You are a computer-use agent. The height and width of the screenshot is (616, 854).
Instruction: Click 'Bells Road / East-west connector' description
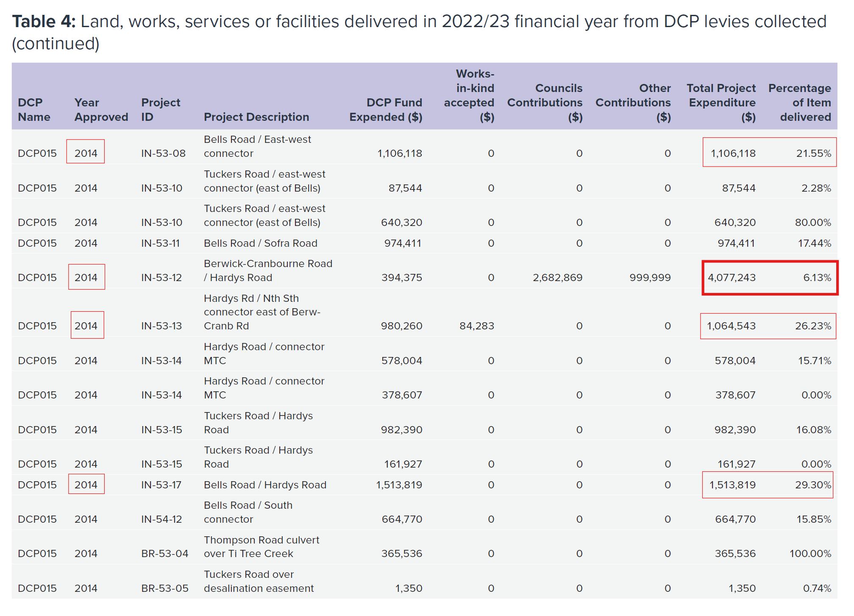click(257, 146)
